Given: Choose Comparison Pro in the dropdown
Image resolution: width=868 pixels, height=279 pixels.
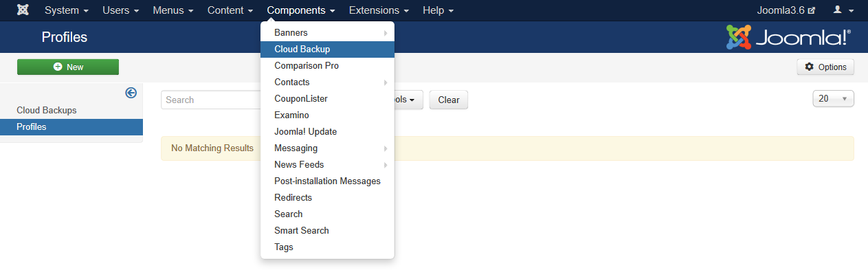Looking at the screenshot, I should coord(307,66).
